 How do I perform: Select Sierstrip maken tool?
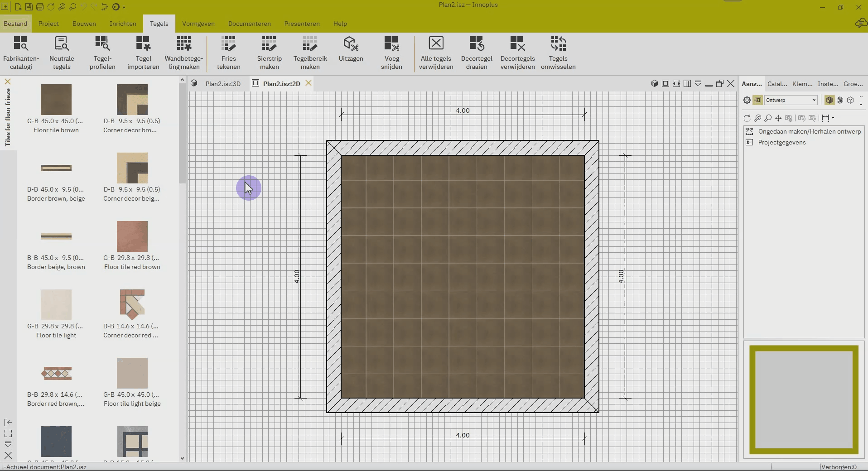(270, 53)
